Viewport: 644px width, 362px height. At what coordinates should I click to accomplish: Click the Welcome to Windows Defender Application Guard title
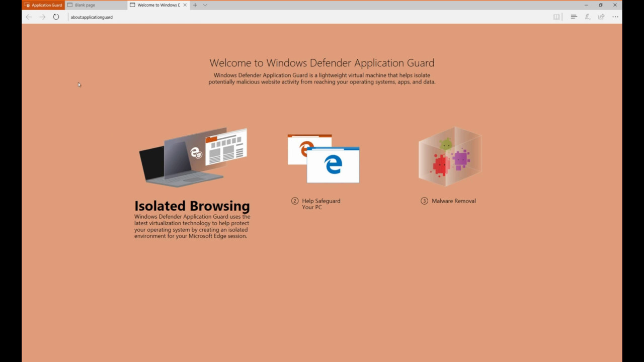pos(322,63)
